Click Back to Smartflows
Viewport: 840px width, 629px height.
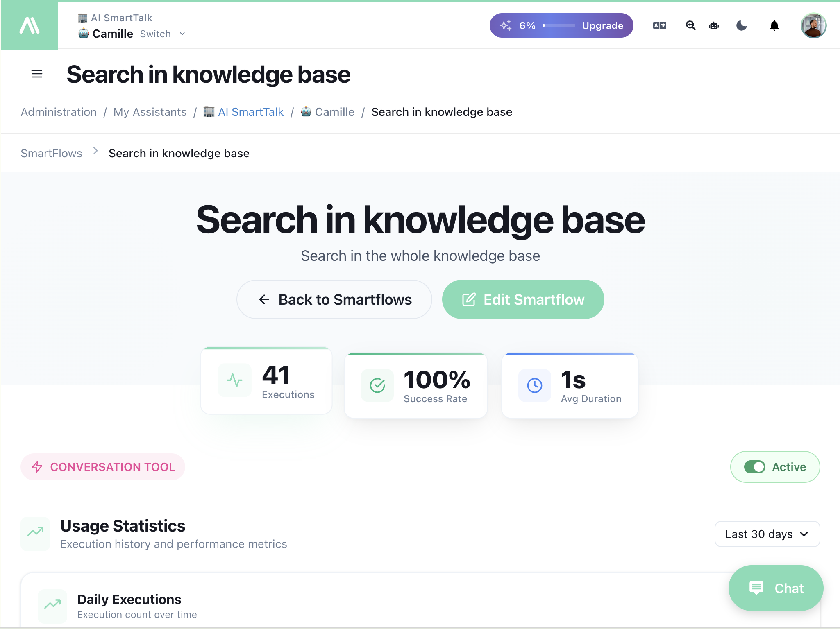click(x=334, y=299)
